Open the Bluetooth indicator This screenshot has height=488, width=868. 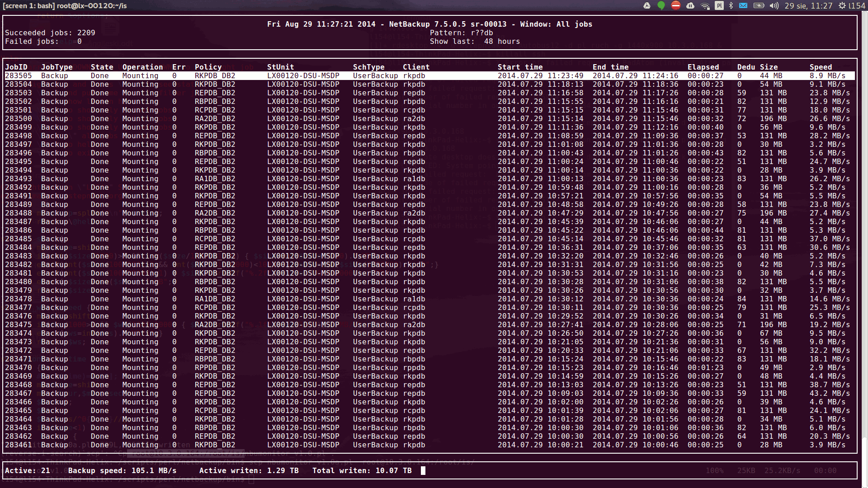[x=731, y=5]
